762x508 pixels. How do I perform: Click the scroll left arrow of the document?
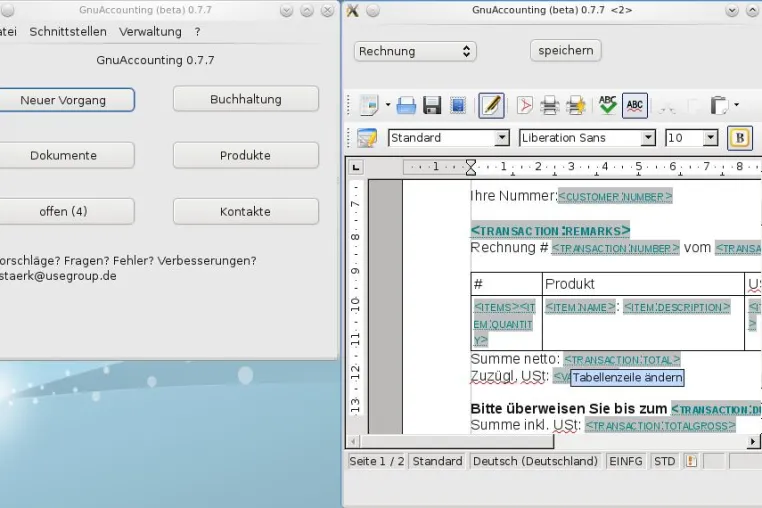tap(353, 441)
